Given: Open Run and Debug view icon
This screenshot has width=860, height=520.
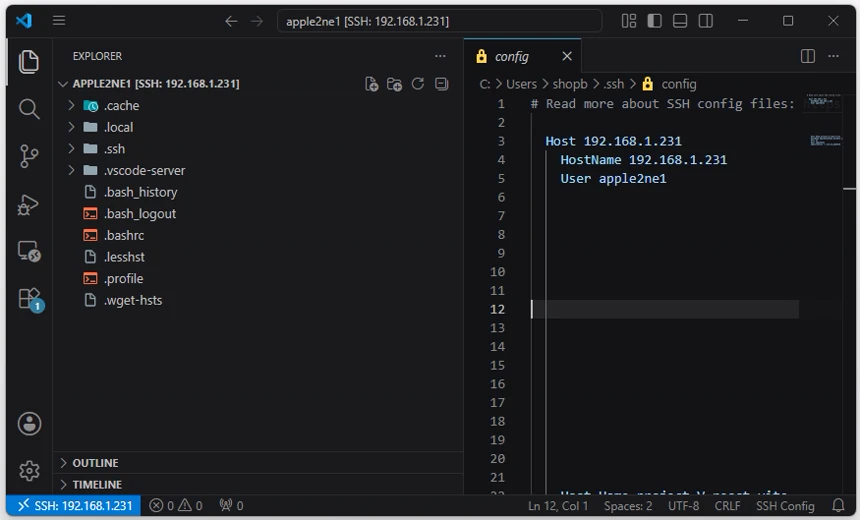Looking at the screenshot, I should (x=29, y=205).
